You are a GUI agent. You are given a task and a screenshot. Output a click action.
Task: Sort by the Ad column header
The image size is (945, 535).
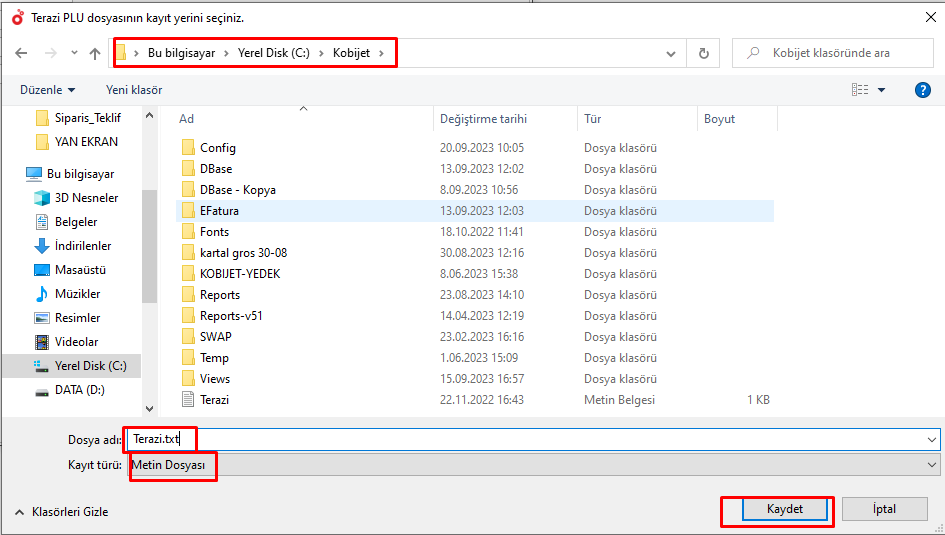pyautogui.click(x=186, y=119)
